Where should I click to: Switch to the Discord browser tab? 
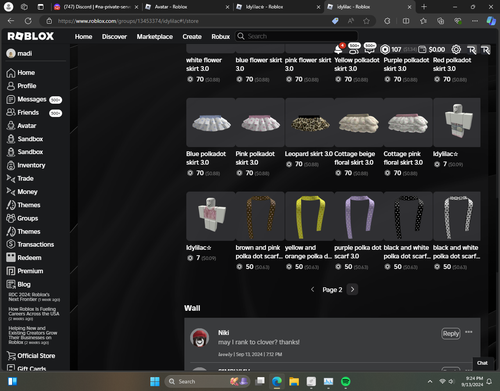(x=95, y=7)
